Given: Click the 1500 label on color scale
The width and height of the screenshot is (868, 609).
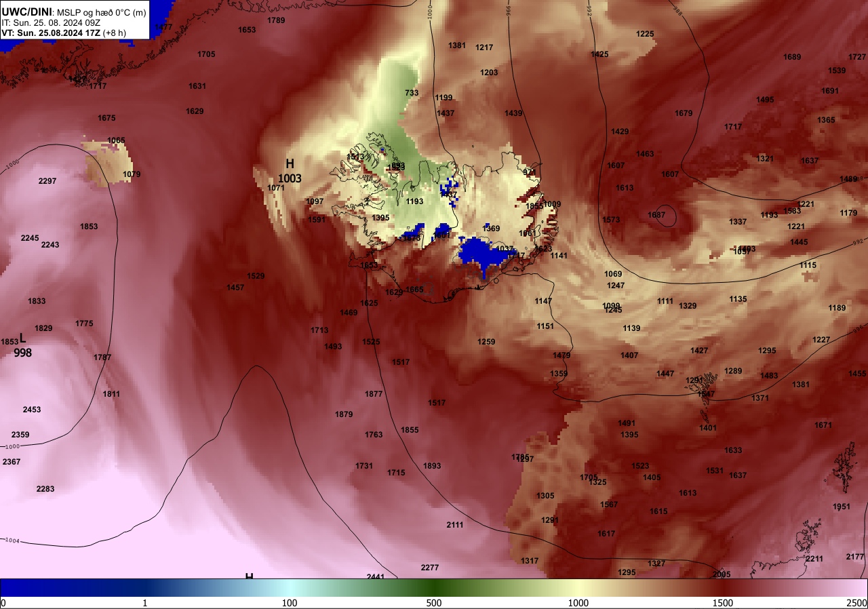Looking at the screenshot, I should click(x=723, y=603).
